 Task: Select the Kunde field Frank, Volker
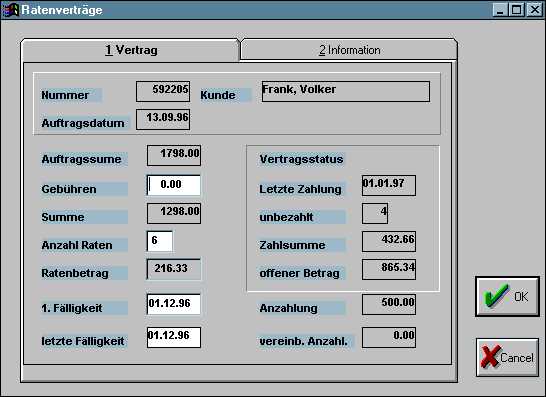(346, 92)
